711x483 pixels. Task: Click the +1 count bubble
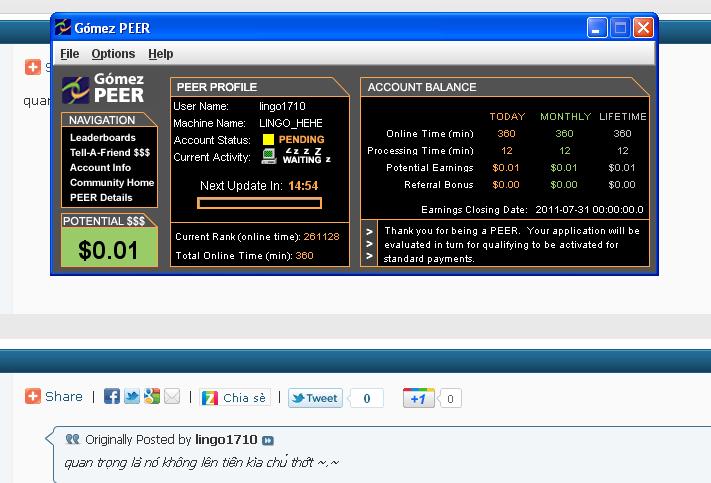click(x=450, y=398)
